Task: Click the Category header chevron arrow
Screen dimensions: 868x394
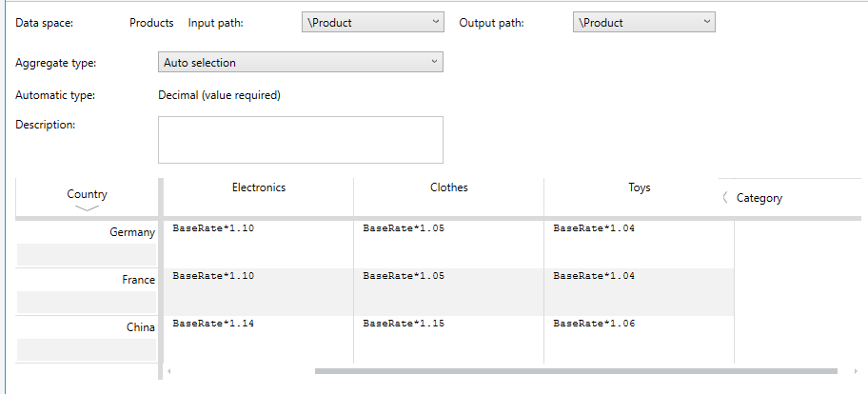Action: pos(725,198)
